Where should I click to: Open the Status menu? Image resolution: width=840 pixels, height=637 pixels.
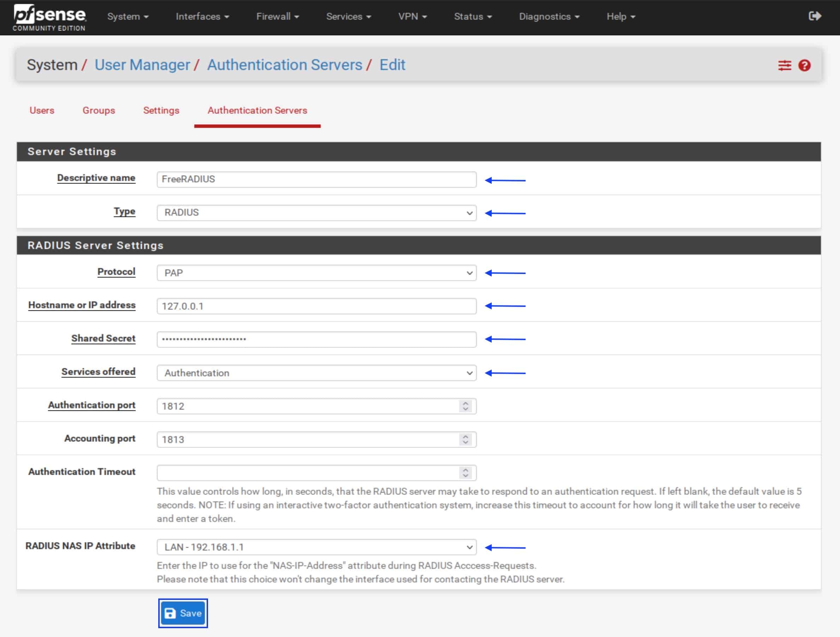pos(473,16)
